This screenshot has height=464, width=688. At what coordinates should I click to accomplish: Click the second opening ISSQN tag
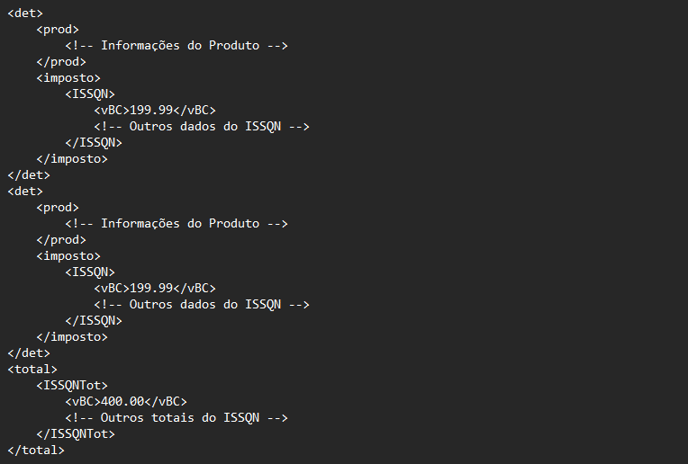click(90, 272)
